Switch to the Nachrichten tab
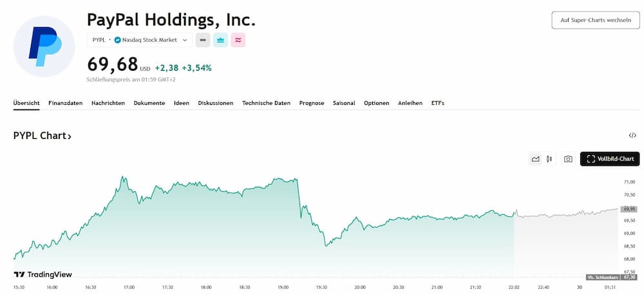This screenshot has height=294, width=644. [108, 103]
